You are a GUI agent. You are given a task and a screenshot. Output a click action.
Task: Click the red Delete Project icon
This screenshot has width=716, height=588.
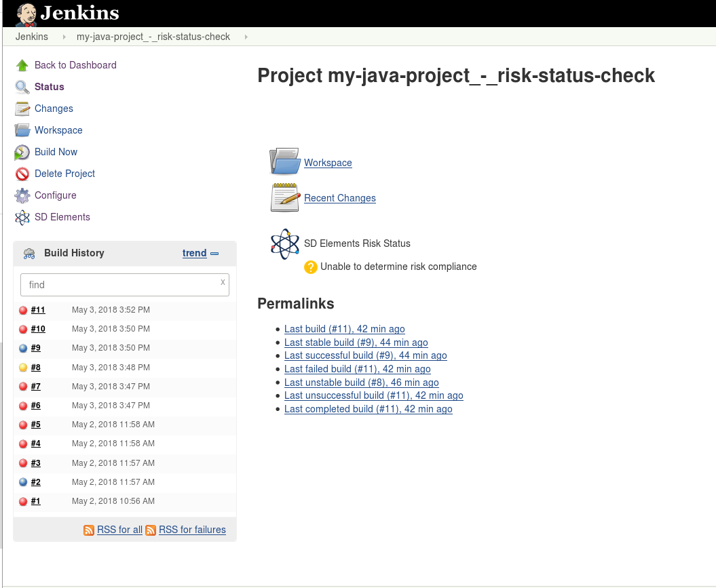[x=22, y=174]
